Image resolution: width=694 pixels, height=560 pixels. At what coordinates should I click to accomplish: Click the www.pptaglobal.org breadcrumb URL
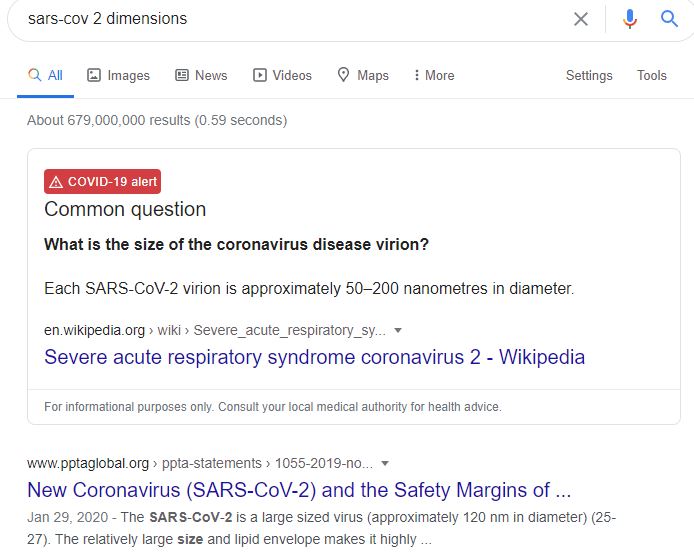[x=88, y=463]
